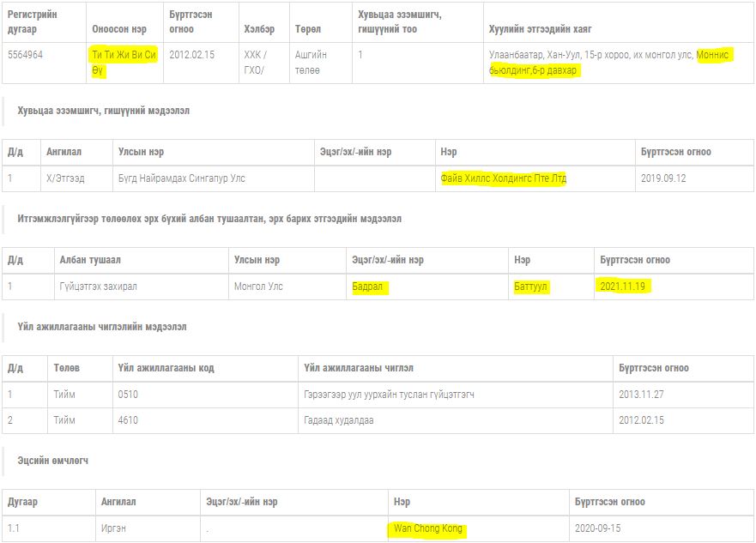Click country name Бүгд Найрамдах Сингапур Улс
The width and height of the screenshot is (756, 543).
coord(182,178)
